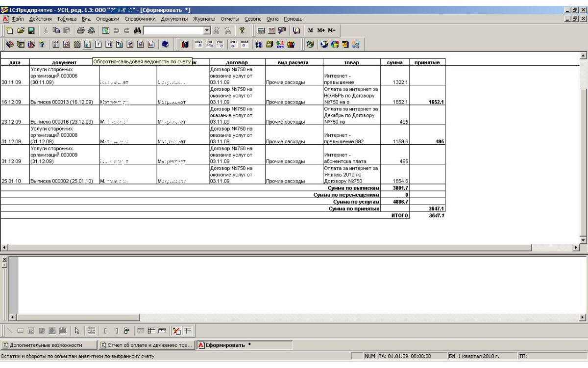588x368 pixels.
Task: Expand the Сервис menu dropdown
Action: 252,19
